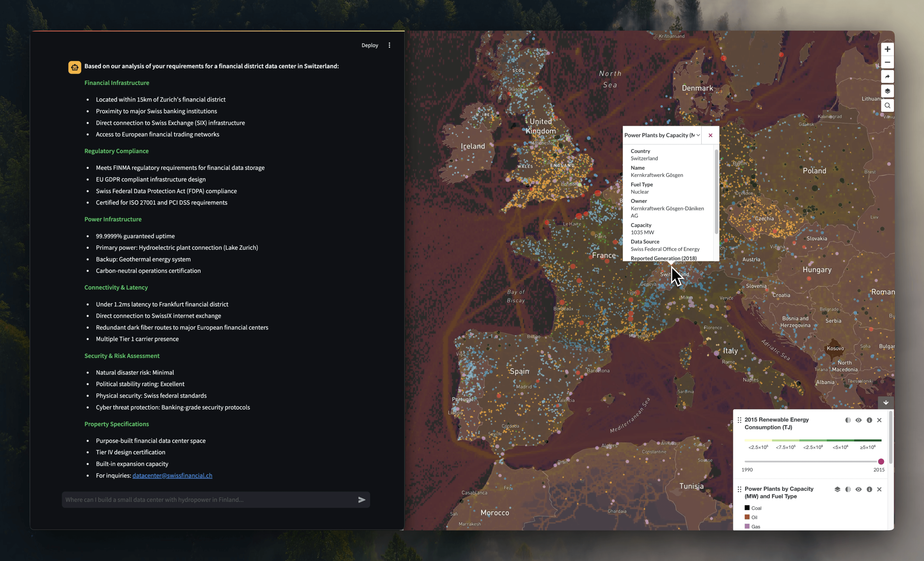This screenshot has width=924, height=561.
Task: Click the share arrow map button
Action: pos(887,76)
